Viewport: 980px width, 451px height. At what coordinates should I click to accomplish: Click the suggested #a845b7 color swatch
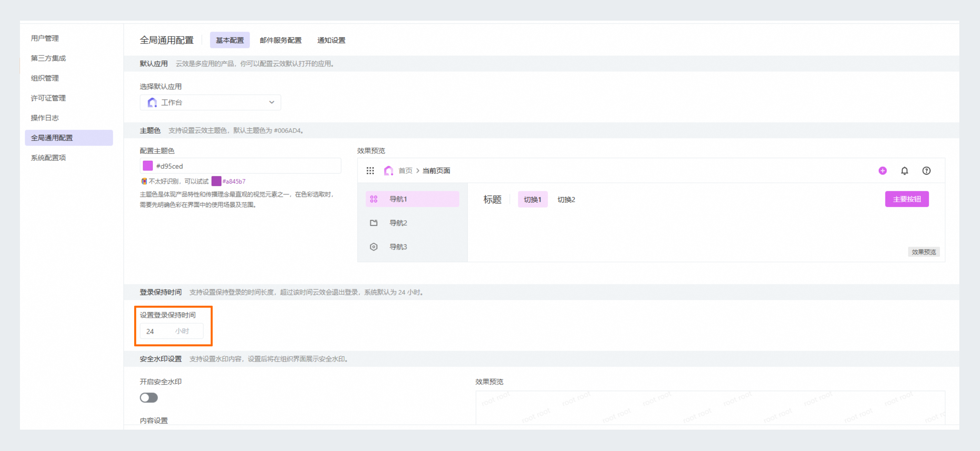point(216,181)
